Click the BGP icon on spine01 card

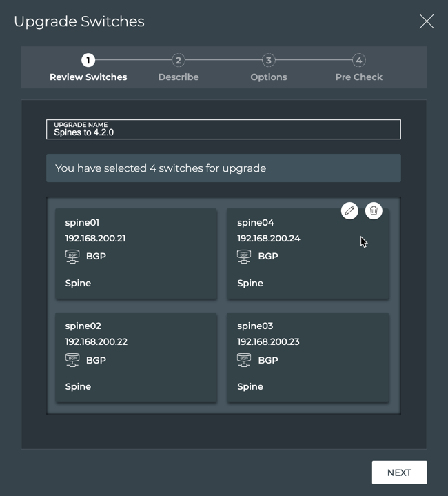(x=72, y=257)
